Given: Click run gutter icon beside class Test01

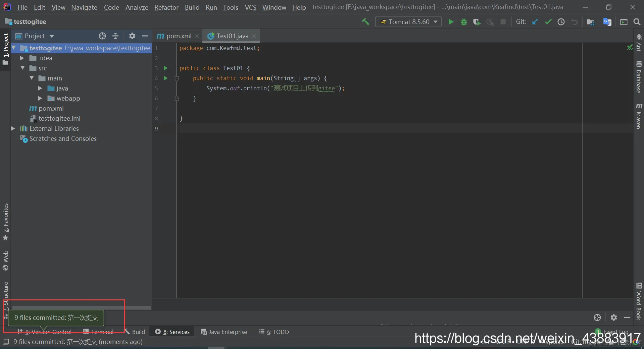Looking at the screenshot, I should point(165,68).
